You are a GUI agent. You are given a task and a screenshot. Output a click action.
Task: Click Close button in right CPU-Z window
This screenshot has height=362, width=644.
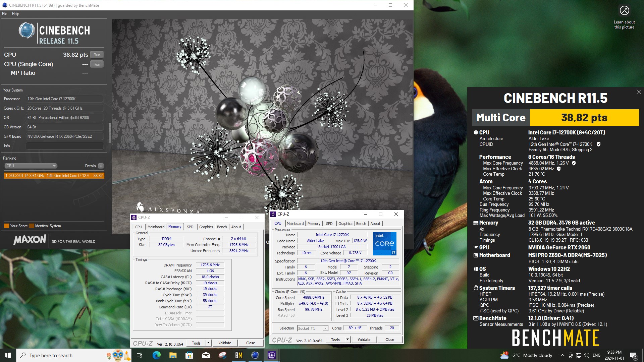[x=390, y=340]
